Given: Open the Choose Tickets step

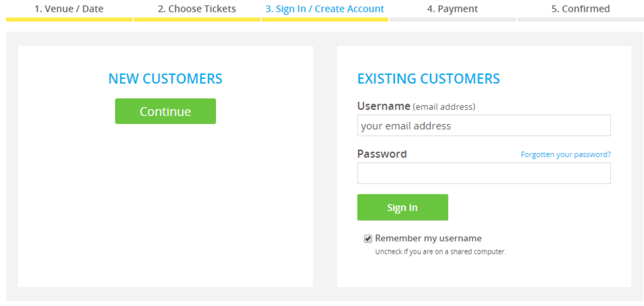Looking at the screenshot, I should [197, 9].
